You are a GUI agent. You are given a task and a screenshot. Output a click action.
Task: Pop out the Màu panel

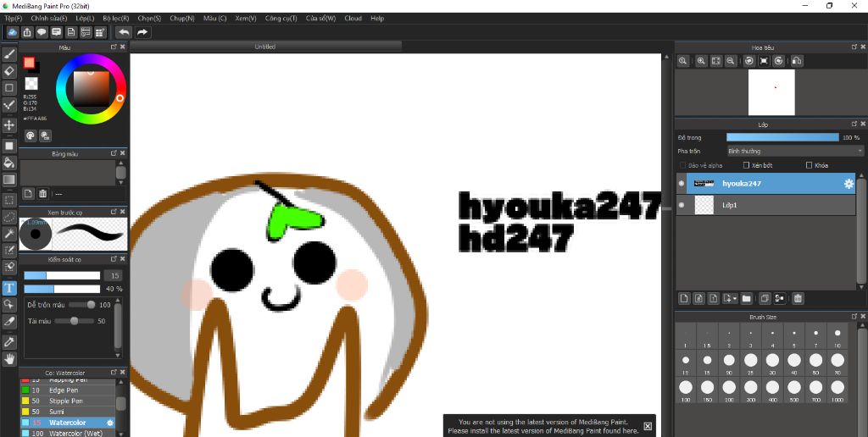114,47
